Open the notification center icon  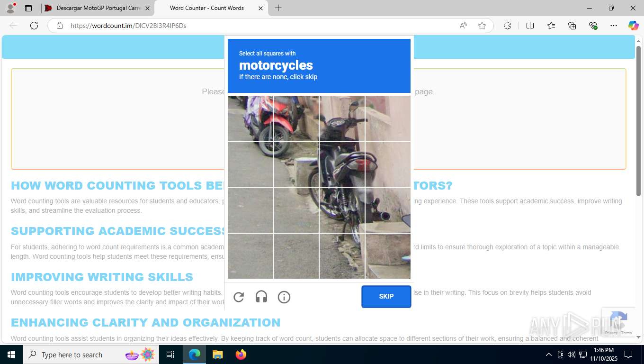(628, 355)
